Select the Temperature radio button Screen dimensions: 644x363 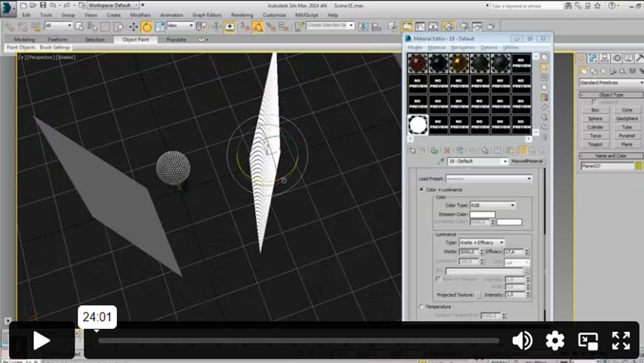pos(422,307)
